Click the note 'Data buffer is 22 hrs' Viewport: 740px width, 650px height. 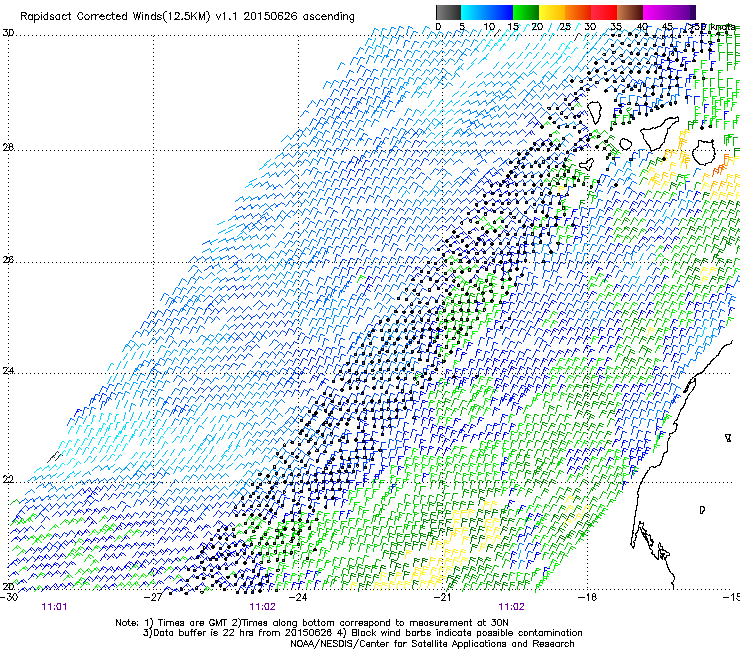(202, 633)
